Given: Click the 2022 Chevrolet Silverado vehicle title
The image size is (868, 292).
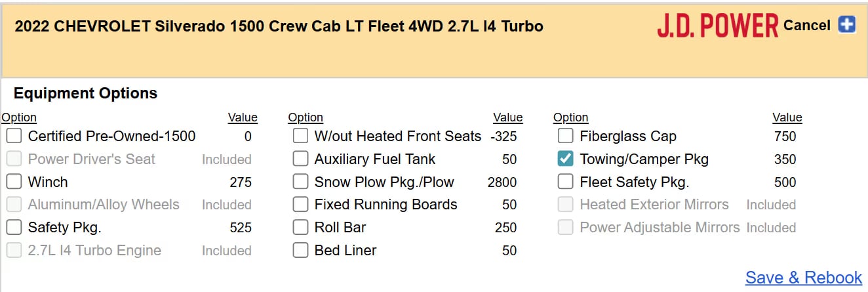Looking at the screenshot, I should click(x=279, y=27).
